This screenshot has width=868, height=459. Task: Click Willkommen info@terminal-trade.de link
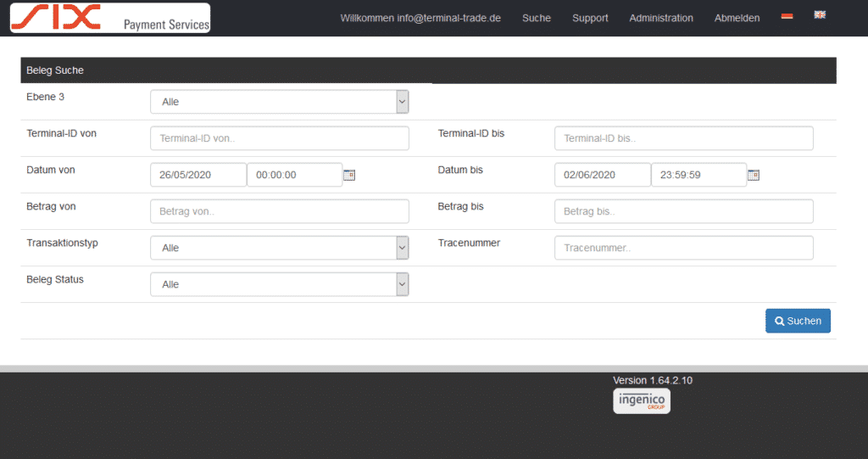(x=420, y=18)
